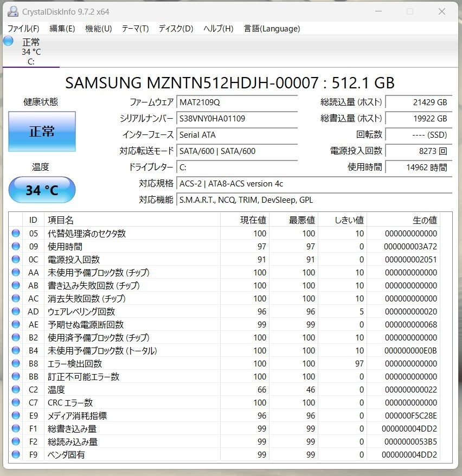Click the firmware field MAT2109Q
Screen dimensions: 462x476
click(237, 102)
